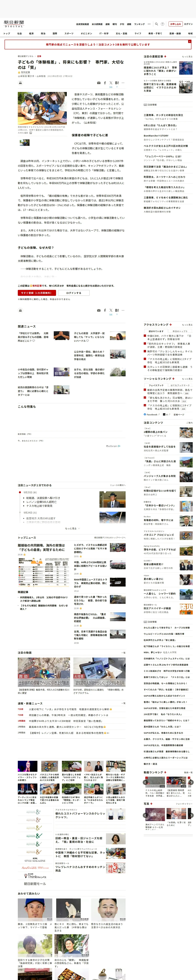Open もっと見る beside 注目の連載記事
196x980 pixels.
click(187, 56)
